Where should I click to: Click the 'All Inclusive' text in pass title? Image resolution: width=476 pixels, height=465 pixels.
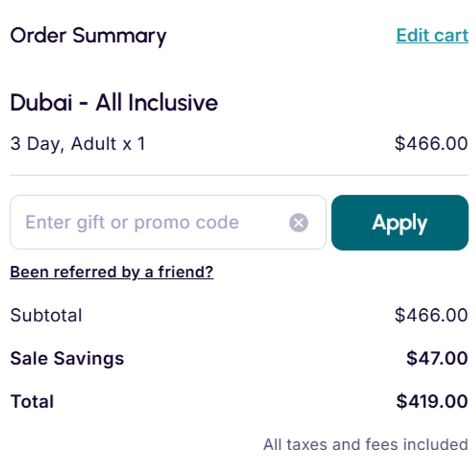coord(157,103)
